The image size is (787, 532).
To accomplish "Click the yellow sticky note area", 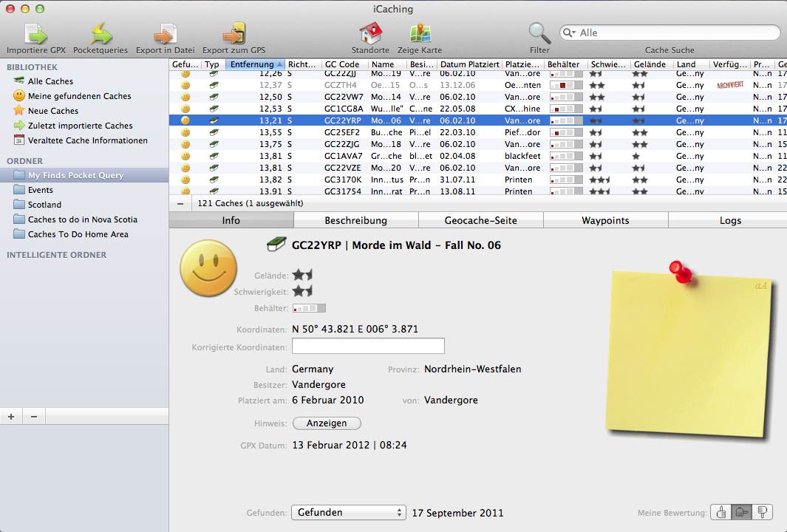I will click(x=688, y=356).
